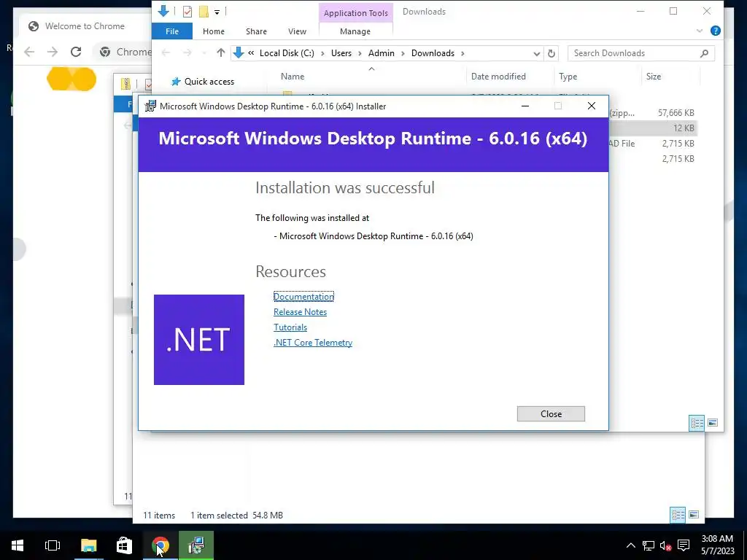Switch to the Home ribbon tab
747x560 pixels.
214,31
